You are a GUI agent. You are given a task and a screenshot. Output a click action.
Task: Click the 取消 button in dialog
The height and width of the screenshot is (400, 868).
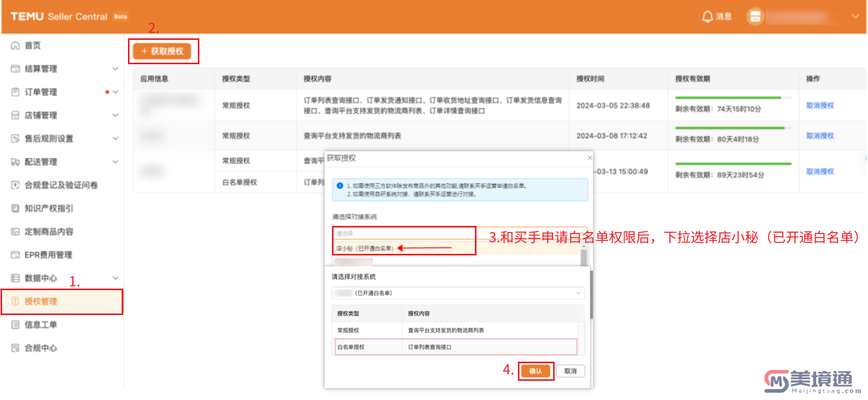pos(570,371)
